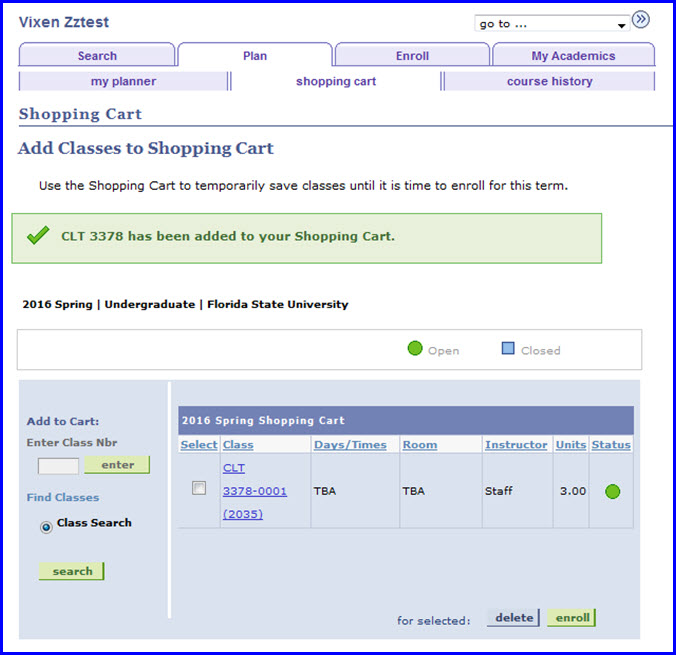Click the green checkmark confirmation icon
Viewport: 676px width, 655px height.
point(38,235)
